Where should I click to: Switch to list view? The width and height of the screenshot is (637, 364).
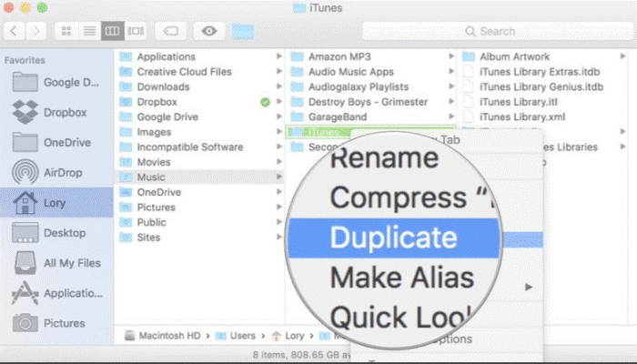[89, 31]
